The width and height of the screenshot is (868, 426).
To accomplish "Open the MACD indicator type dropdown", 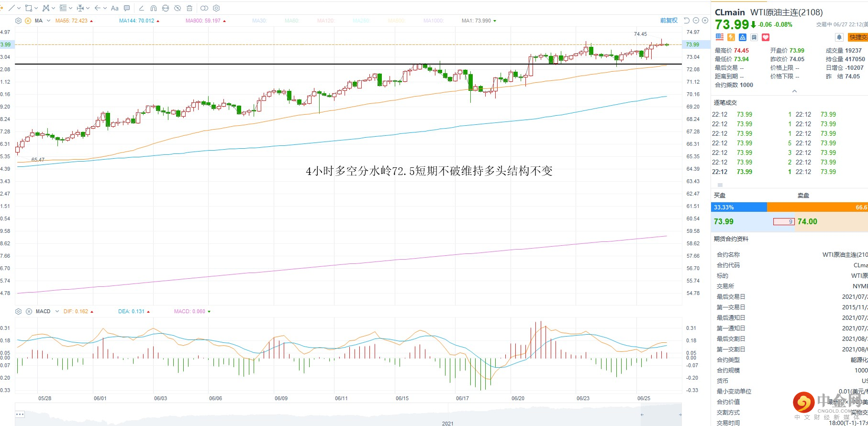I will tap(57, 311).
